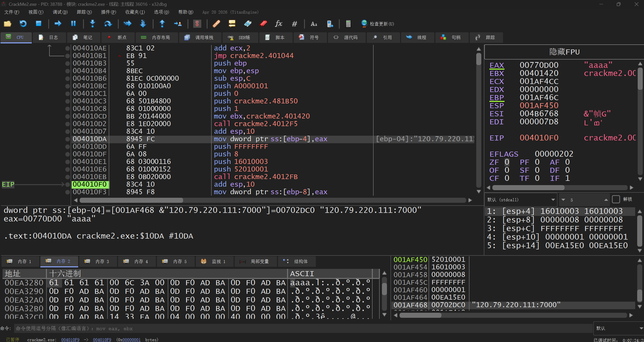Stop debugging with the square icon
Viewport: 644px width, 342px height.
pyautogui.click(x=38, y=24)
